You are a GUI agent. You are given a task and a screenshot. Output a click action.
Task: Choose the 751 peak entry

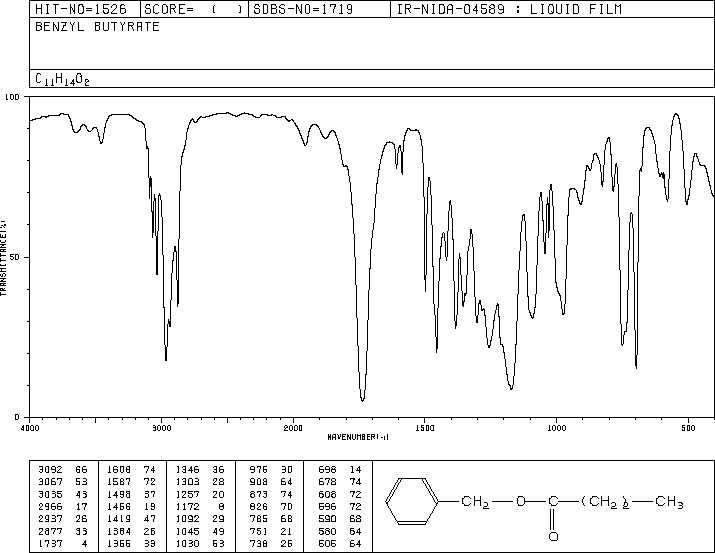click(271, 531)
